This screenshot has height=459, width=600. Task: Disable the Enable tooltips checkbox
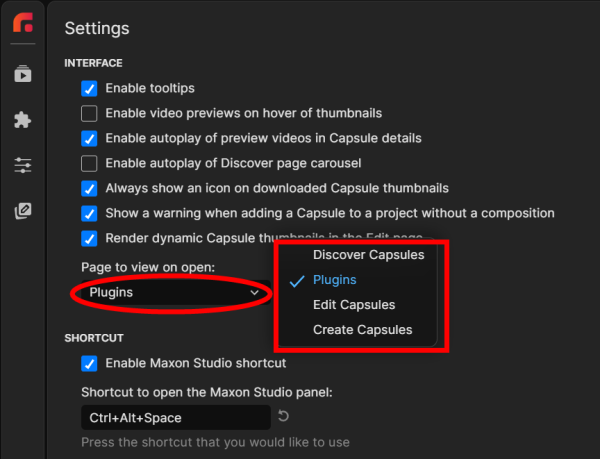89,88
